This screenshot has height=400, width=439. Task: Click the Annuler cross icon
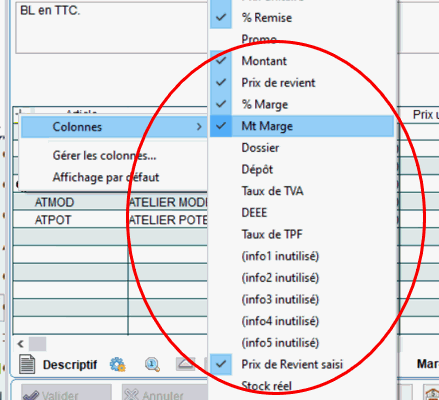pos(131,395)
